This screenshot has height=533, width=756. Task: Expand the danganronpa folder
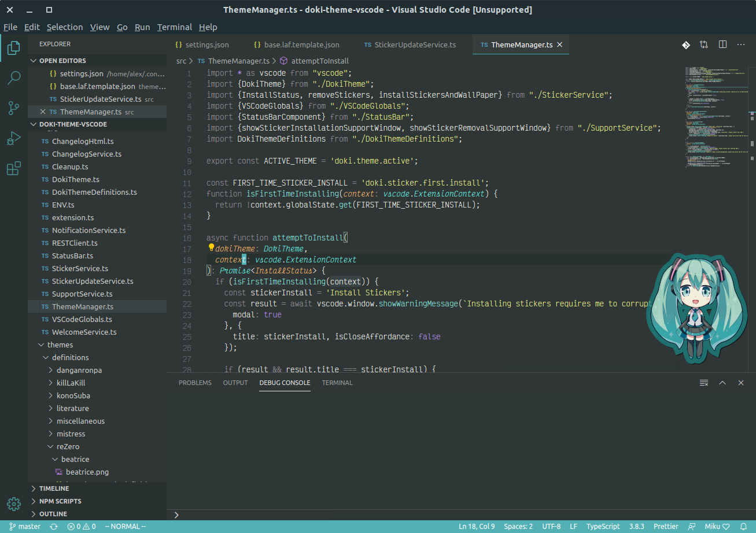pos(97,370)
